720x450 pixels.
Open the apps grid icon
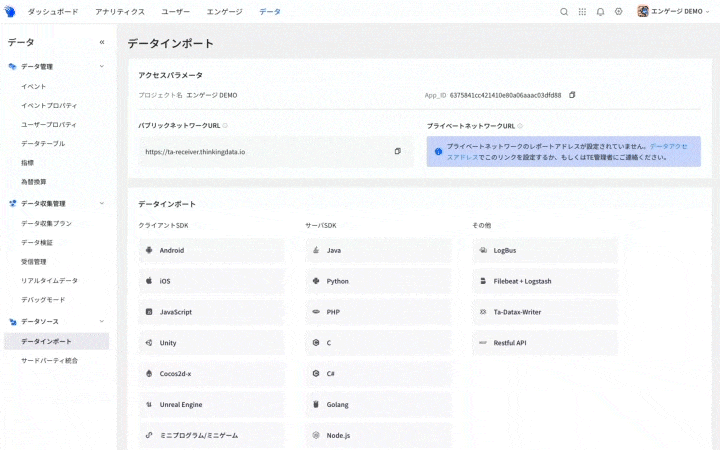point(582,12)
